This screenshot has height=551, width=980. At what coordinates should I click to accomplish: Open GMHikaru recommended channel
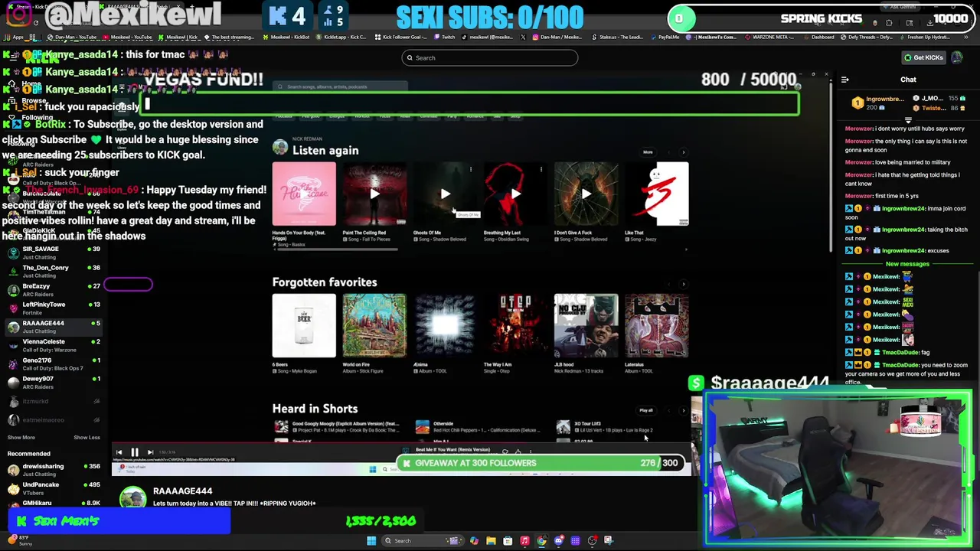pyautogui.click(x=54, y=504)
